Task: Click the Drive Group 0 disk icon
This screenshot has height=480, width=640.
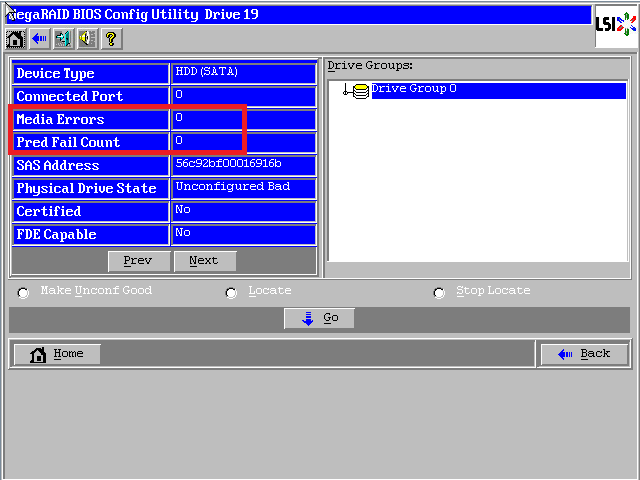Action: pyautogui.click(x=360, y=91)
